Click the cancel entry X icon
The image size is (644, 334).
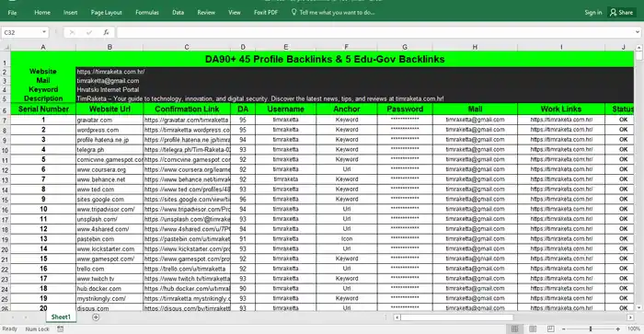click(x=72, y=32)
